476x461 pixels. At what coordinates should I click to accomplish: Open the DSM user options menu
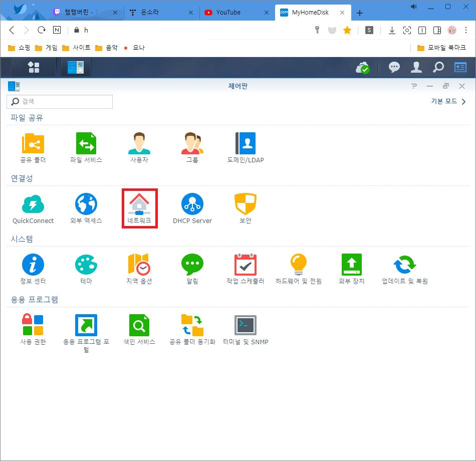(416, 67)
